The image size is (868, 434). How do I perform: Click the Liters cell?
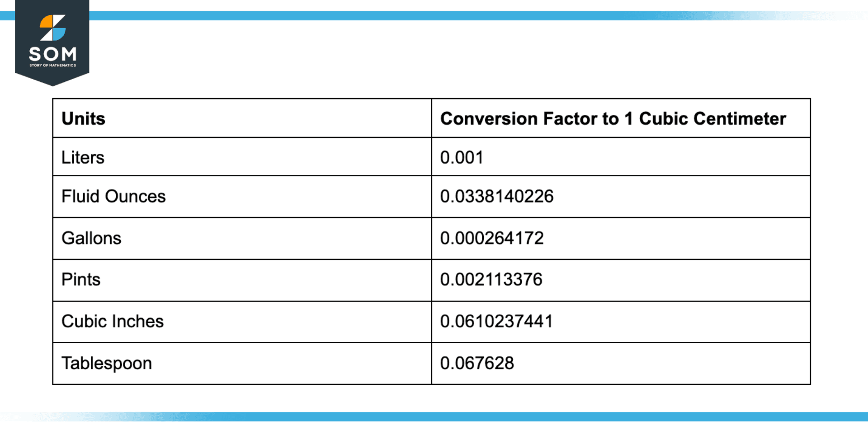point(83,157)
